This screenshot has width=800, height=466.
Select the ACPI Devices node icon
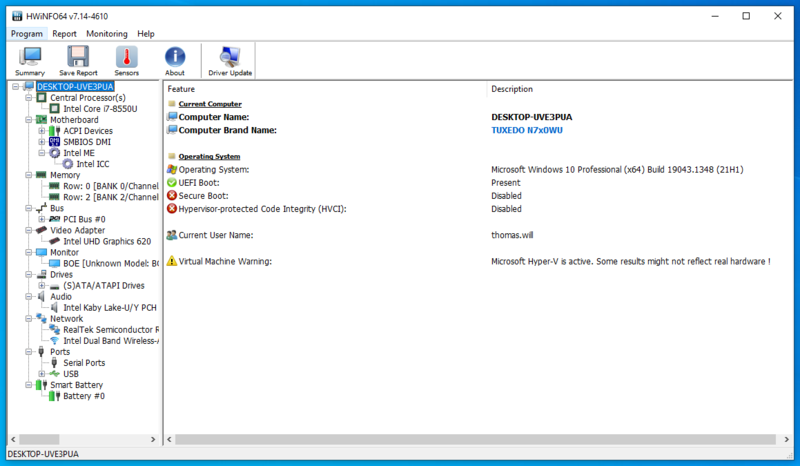pos(55,131)
